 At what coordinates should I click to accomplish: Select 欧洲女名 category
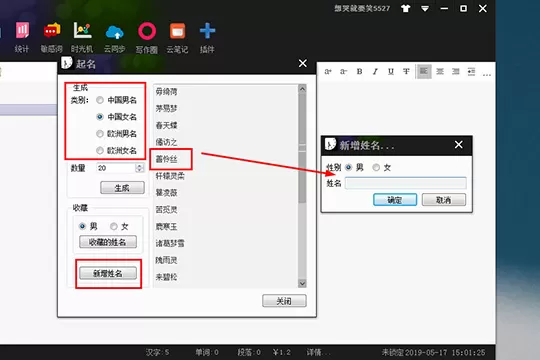(117, 151)
